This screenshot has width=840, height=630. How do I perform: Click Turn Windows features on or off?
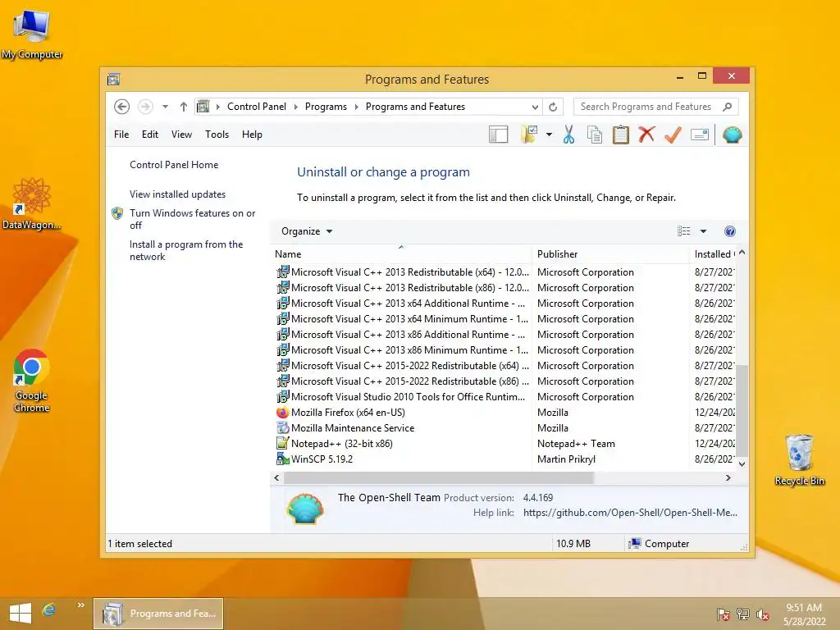(x=192, y=219)
